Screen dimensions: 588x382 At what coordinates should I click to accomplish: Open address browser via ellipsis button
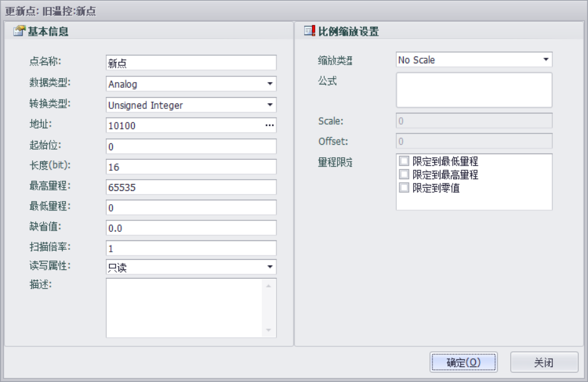[x=270, y=126]
